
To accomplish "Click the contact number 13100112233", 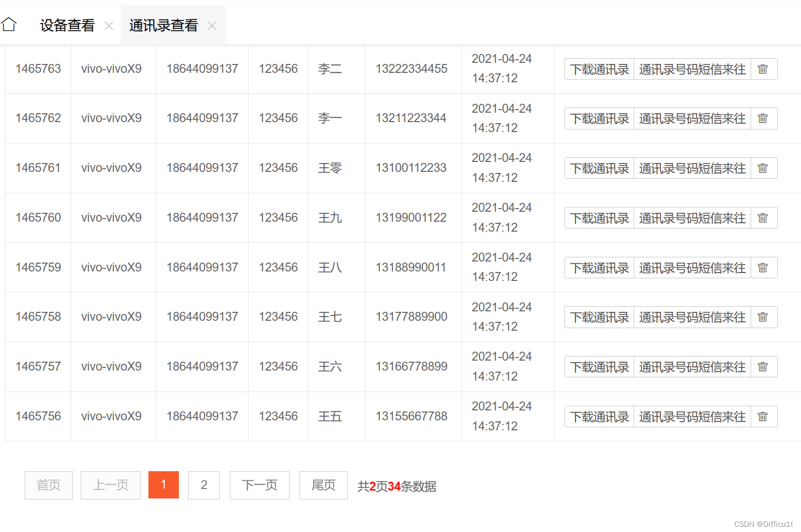I will point(411,168).
